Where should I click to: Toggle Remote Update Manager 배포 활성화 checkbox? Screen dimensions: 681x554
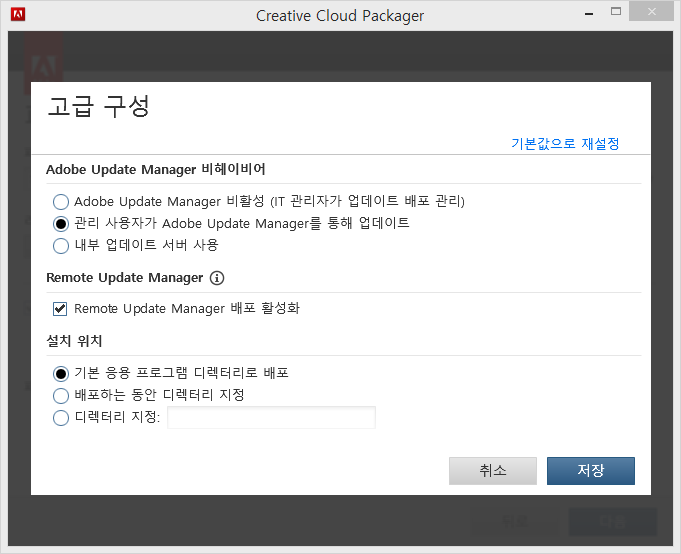click(x=60, y=309)
